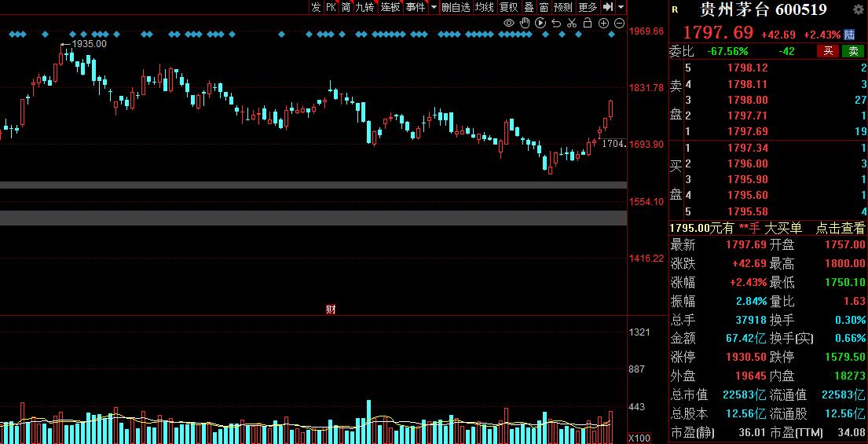Click the 1831.78 price axis label
868x444 pixels.
coord(646,87)
